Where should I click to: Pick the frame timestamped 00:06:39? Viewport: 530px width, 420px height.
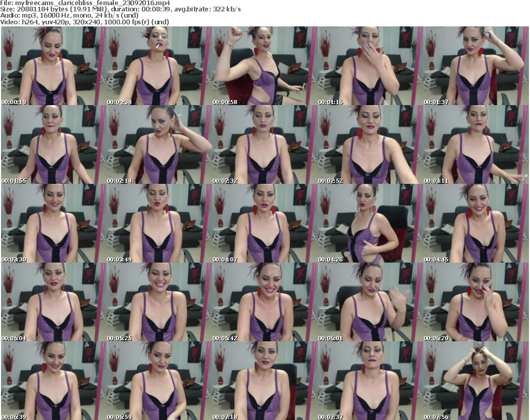tap(53, 381)
